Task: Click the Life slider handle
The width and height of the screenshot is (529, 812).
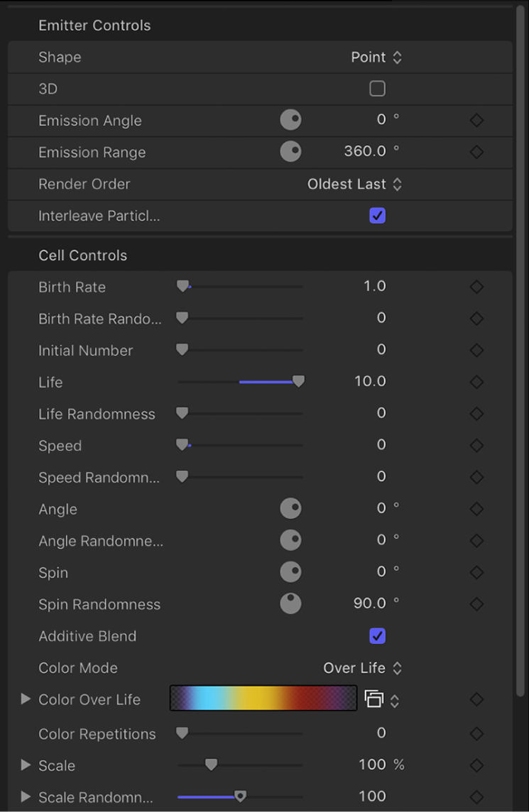Action: click(299, 382)
